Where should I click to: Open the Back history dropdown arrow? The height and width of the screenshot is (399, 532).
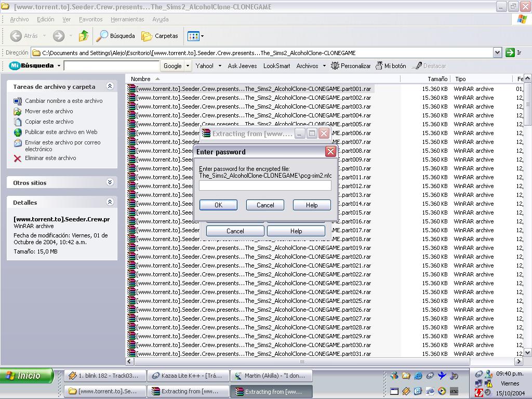(45, 36)
